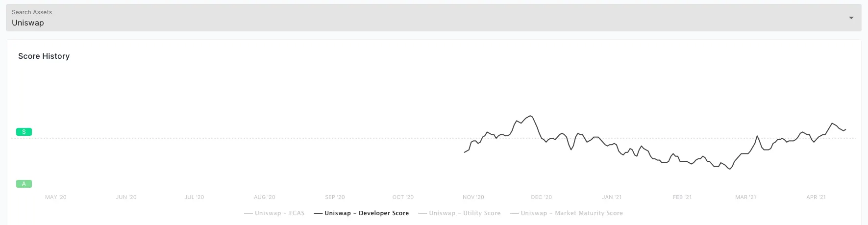Image resolution: width=868 pixels, height=225 pixels.
Task: Click the Score History heading
Action: pyautogui.click(x=44, y=56)
